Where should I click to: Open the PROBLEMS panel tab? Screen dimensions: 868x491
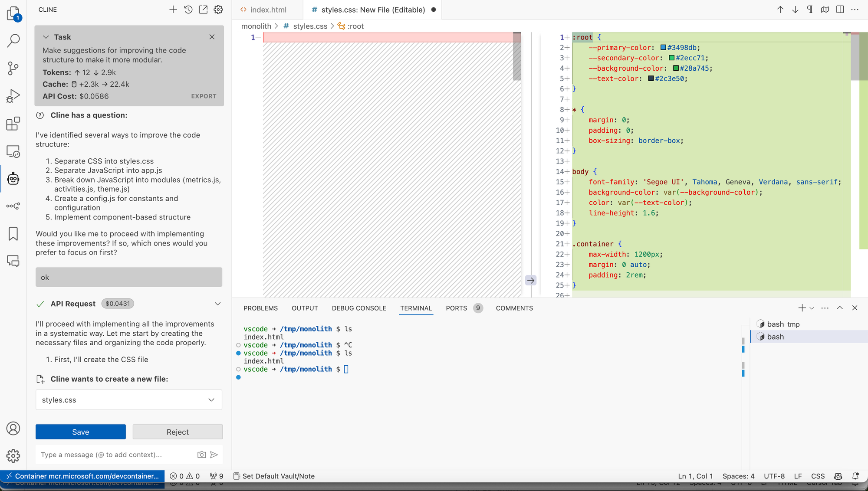tap(260, 308)
